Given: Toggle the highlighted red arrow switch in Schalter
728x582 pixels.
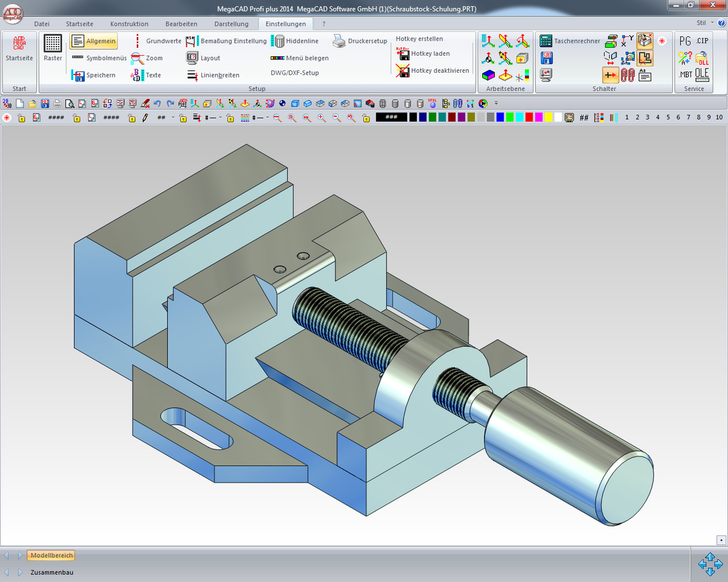Looking at the screenshot, I should tap(610, 75).
